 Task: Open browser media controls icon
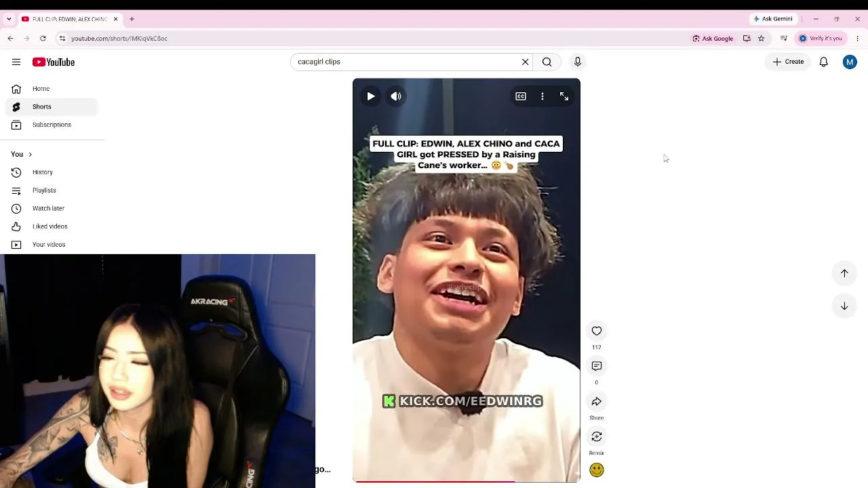click(784, 39)
